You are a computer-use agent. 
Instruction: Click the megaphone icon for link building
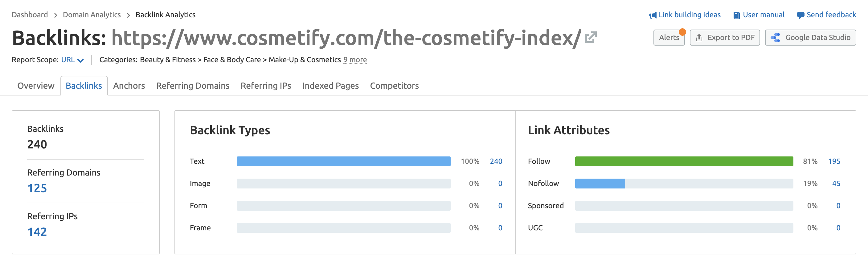tap(653, 15)
